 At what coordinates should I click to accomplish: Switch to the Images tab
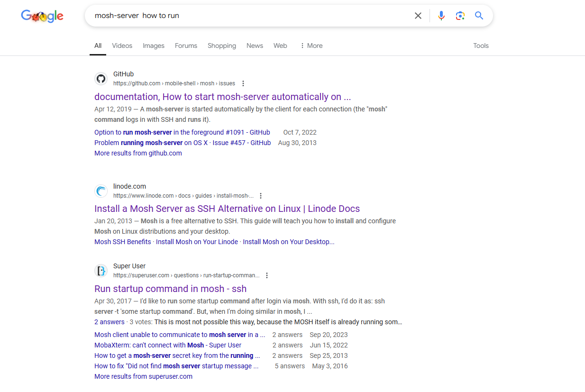[154, 46]
